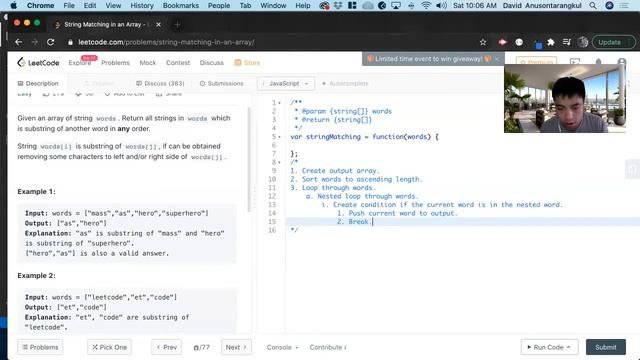Open the JavaScript language dropdown
The image size is (640, 360).
tap(286, 83)
